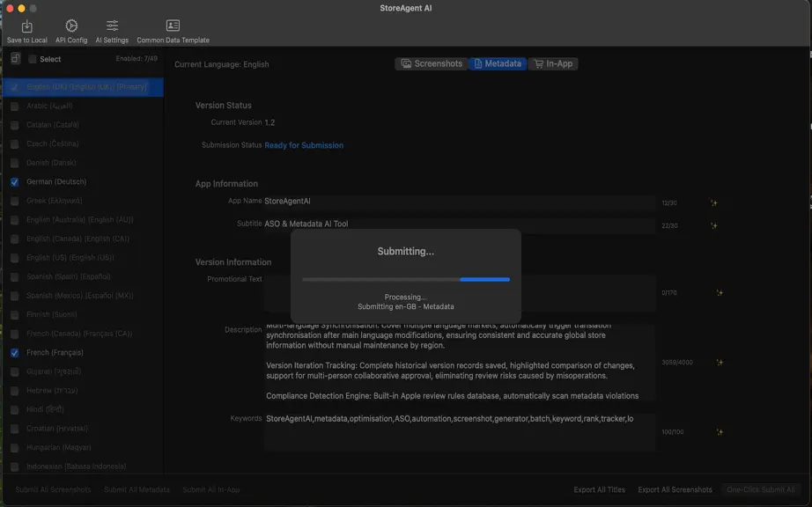Click the Submit All In-App button
The image size is (812, 507).
211,489
